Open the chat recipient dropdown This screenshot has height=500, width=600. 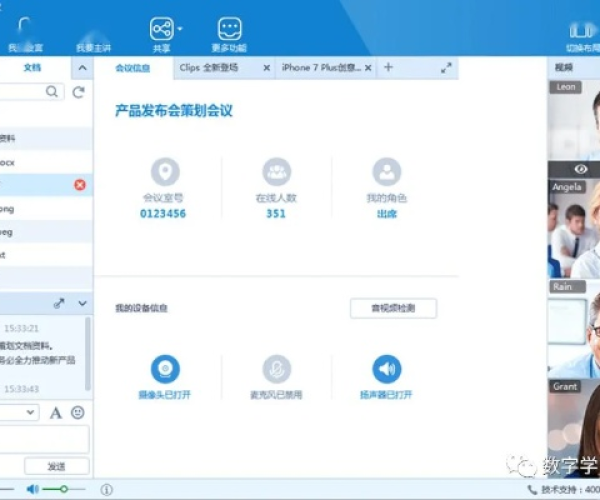30,412
